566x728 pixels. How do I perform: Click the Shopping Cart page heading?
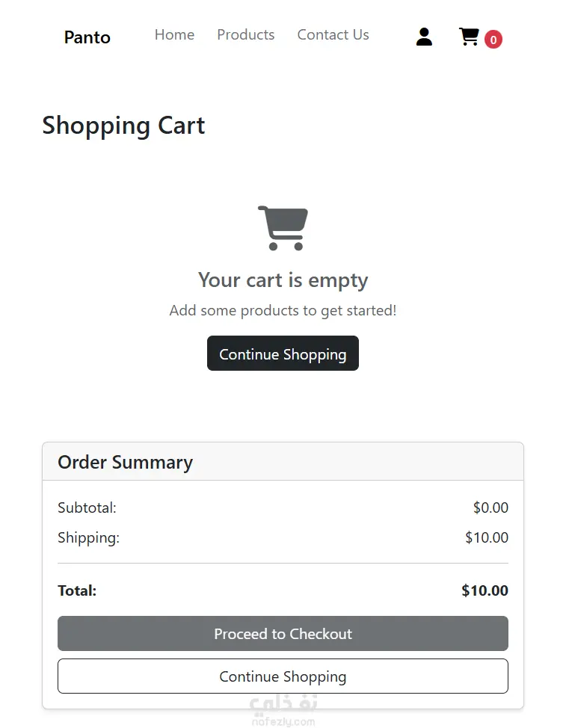pyautogui.click(x=123, y=126)
